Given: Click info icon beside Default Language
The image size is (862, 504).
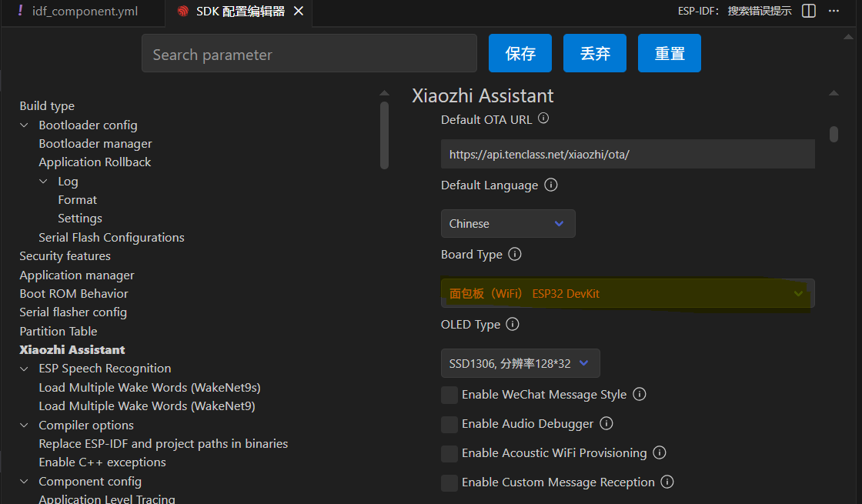Looking at the screenshot, I should click(550, 185).
